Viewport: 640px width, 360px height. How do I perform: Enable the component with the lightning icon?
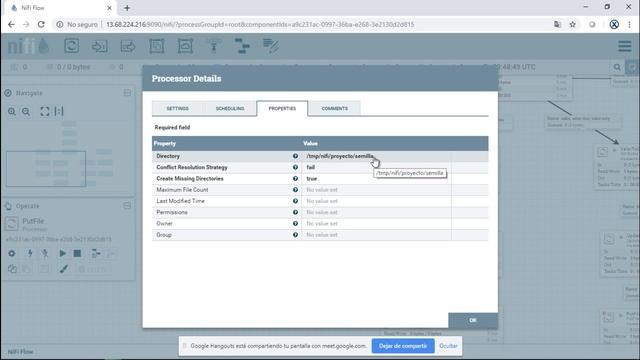30,253
